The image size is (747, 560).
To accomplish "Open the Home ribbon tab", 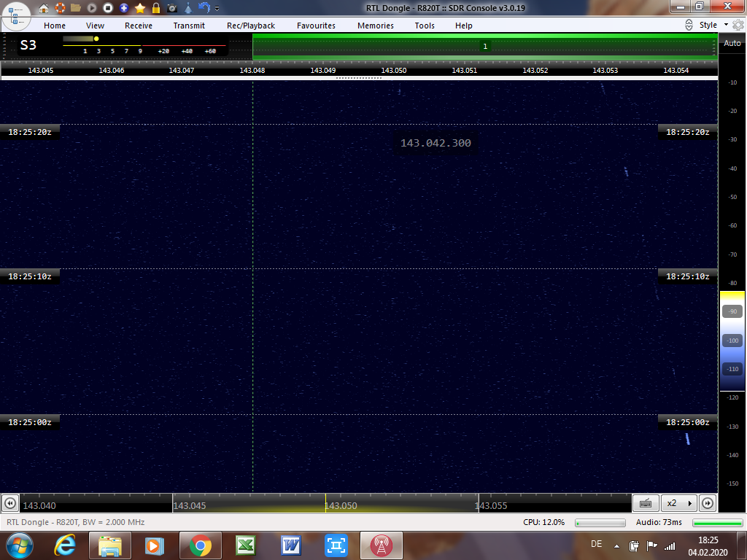I will coord(54,26).
